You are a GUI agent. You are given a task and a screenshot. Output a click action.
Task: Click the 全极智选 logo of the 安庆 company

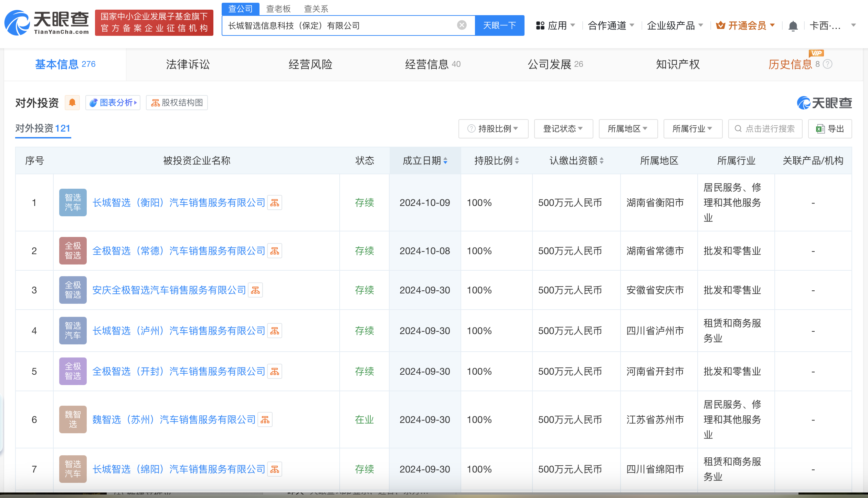73,290
